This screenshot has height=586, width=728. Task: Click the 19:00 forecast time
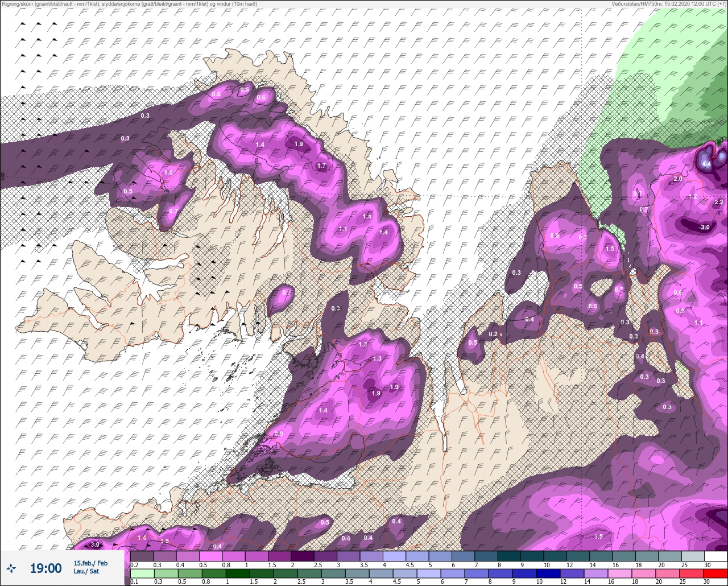click(45, 568)
